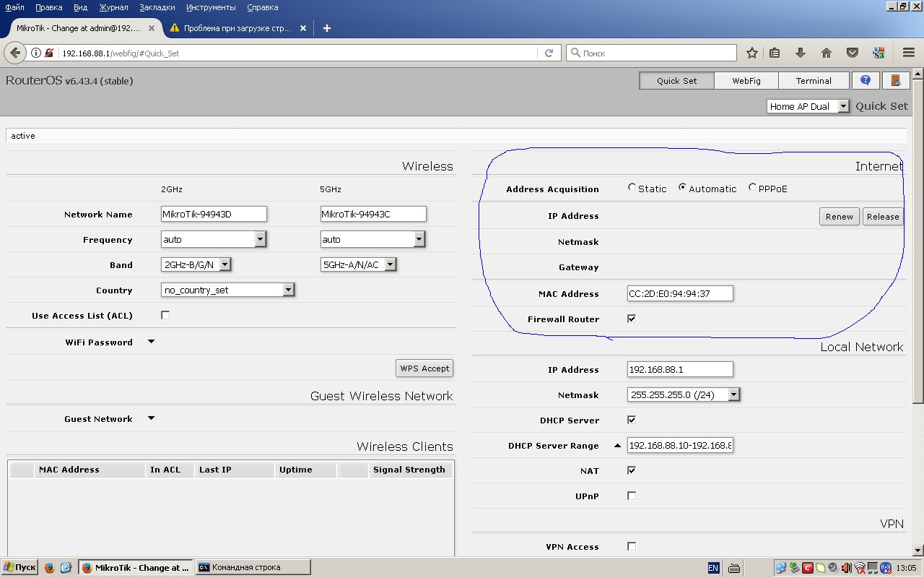The image size is (924, 578).
Task: Click the network computers tray icon
Action: click(x=780, y=568)
